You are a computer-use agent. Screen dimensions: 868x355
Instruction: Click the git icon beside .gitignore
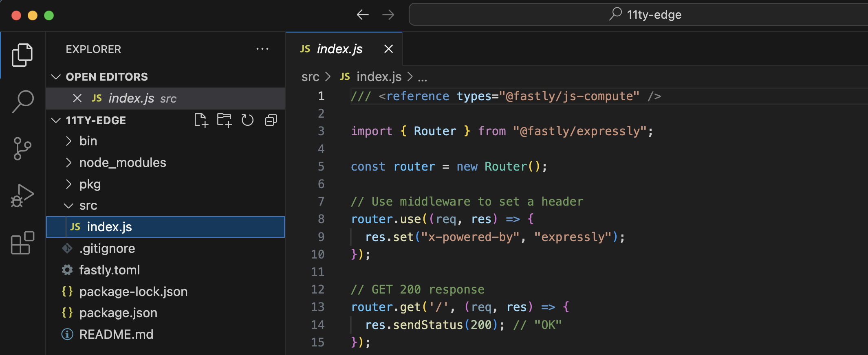click(67, 248)
